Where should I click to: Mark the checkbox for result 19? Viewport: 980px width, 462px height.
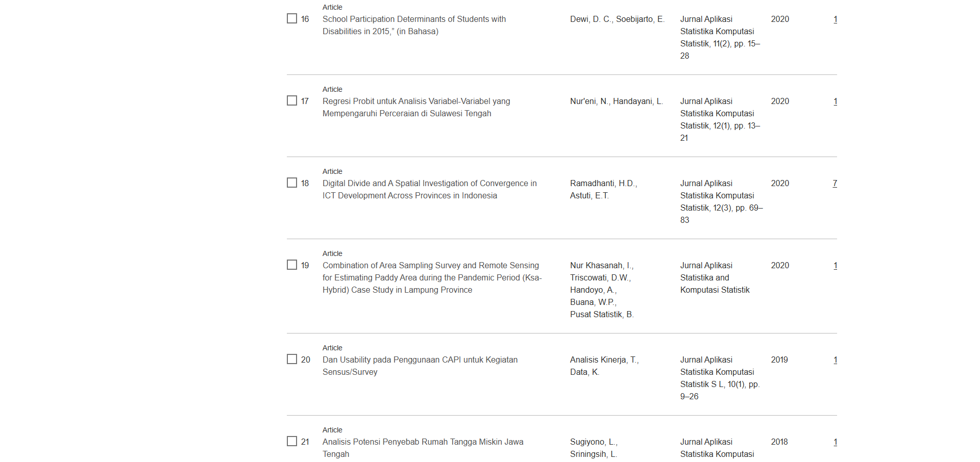pyautogui.click(x=292, y=265)
